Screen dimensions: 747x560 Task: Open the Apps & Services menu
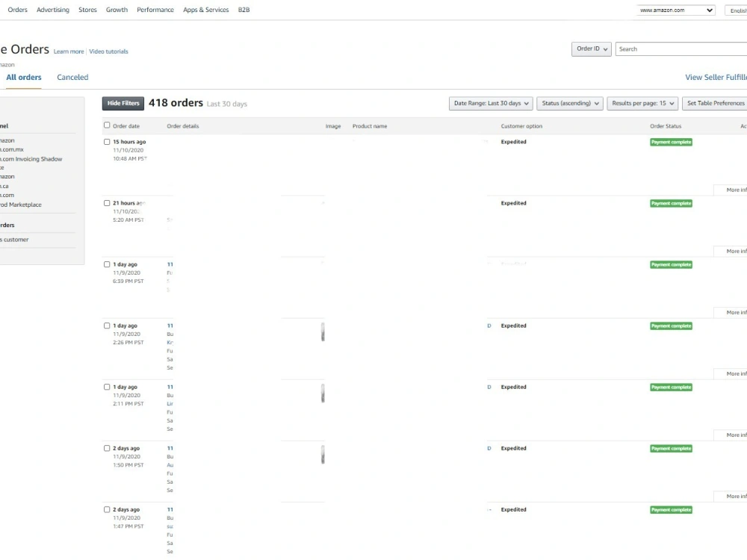click(206, 10)
